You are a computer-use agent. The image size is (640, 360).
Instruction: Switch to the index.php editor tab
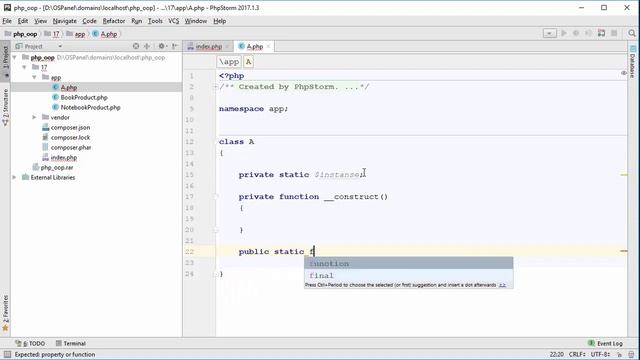point(208,47)
